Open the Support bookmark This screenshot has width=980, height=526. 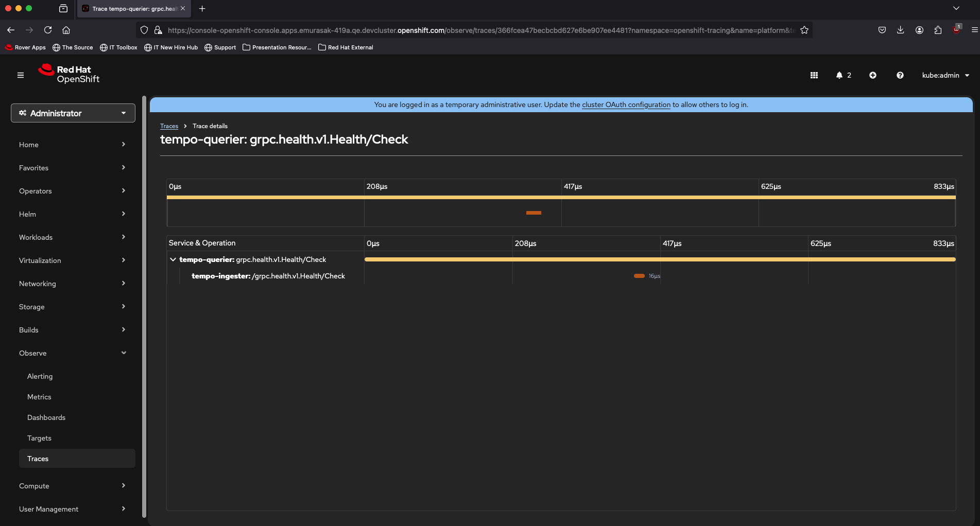220,47
